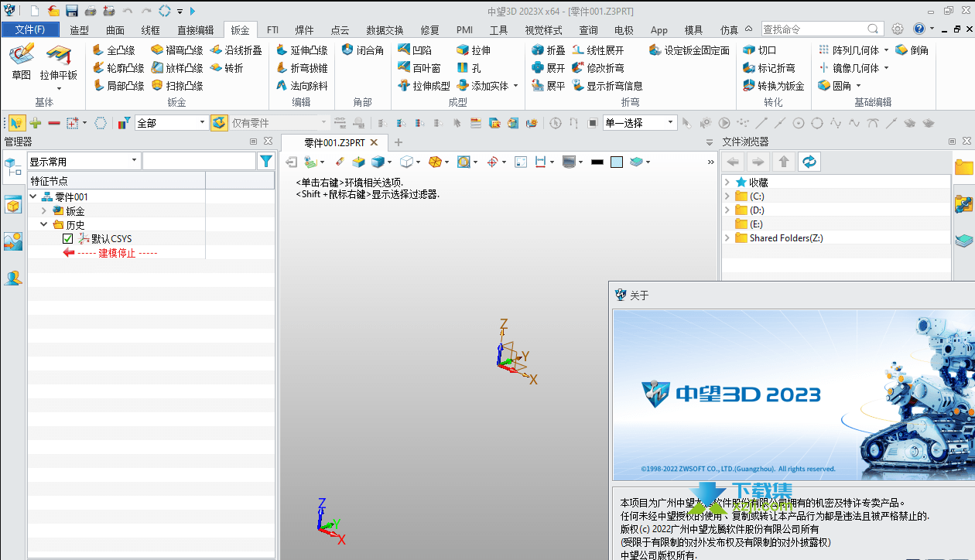Open the 直接编辑 ribbon tab

(x=195, y=30)
